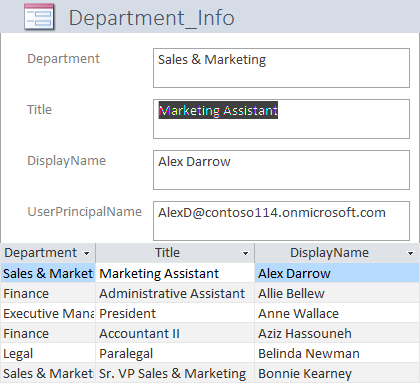Select the Bonnie Kearney cell
Image resolution: width=420 pixels, height=384 pixels.
337,373
